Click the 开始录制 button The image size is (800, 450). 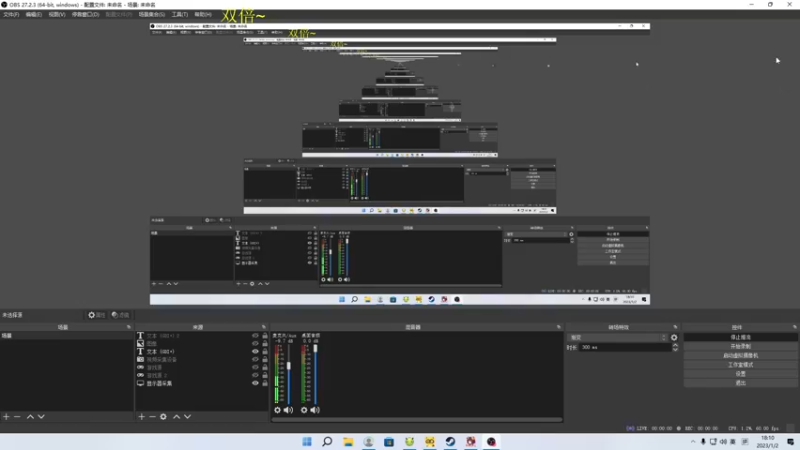click(x=740, y=346)
